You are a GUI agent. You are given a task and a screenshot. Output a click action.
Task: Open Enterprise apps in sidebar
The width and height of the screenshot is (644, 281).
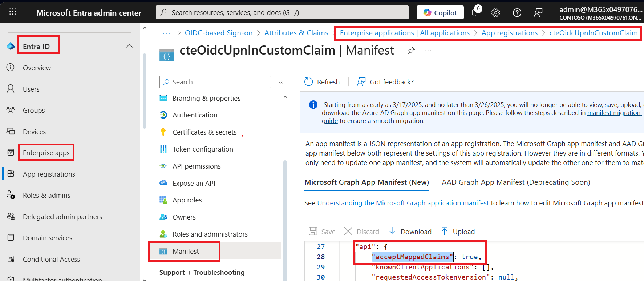[46, 153]
